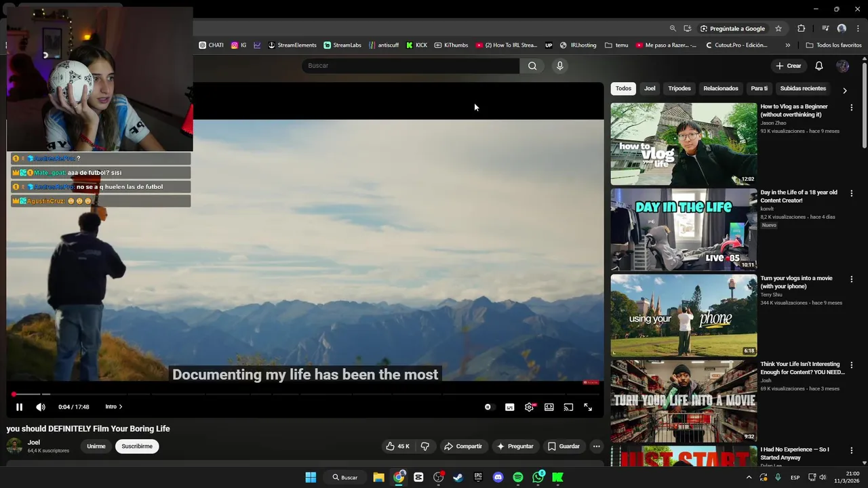Click the YouTube search magnifier button
This screenshot has height=488, width=868.
pyautogui.click(x=532, y=66)
